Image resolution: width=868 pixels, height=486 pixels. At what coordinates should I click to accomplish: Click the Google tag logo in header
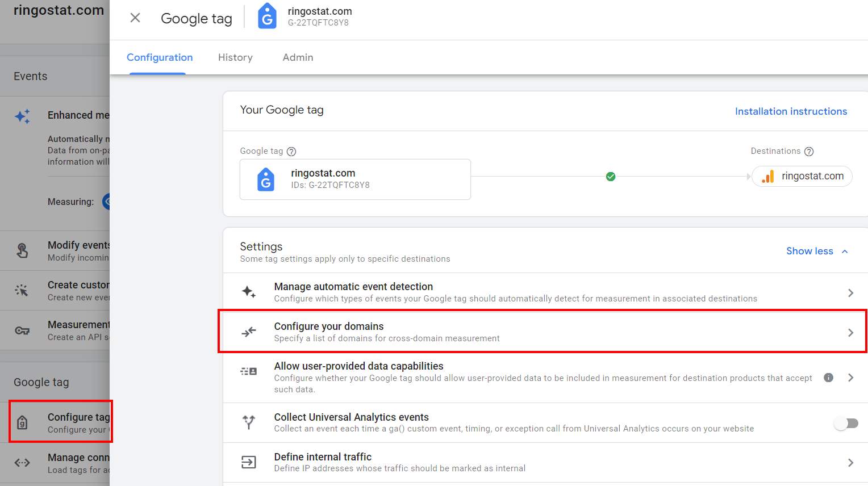click(x=267, y=16)
